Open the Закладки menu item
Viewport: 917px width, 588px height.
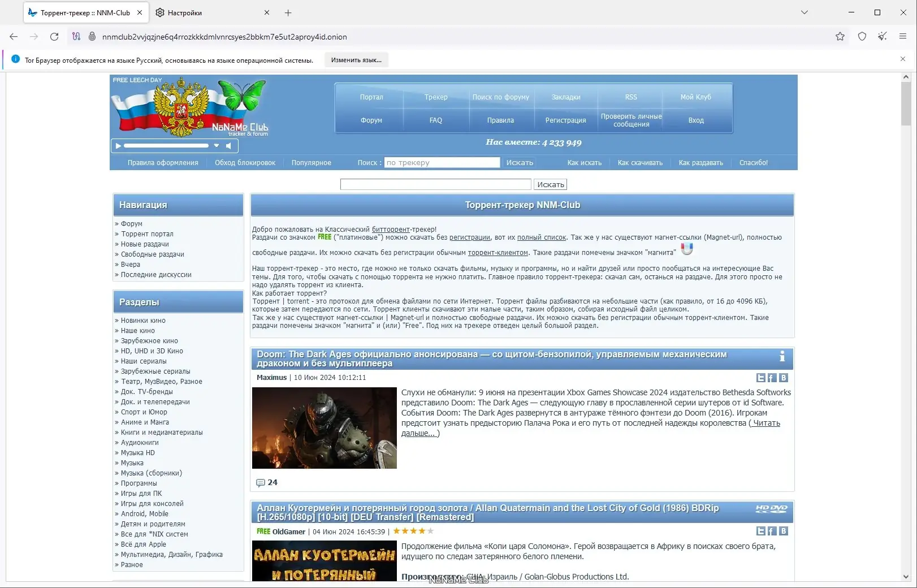coord(566,97)
